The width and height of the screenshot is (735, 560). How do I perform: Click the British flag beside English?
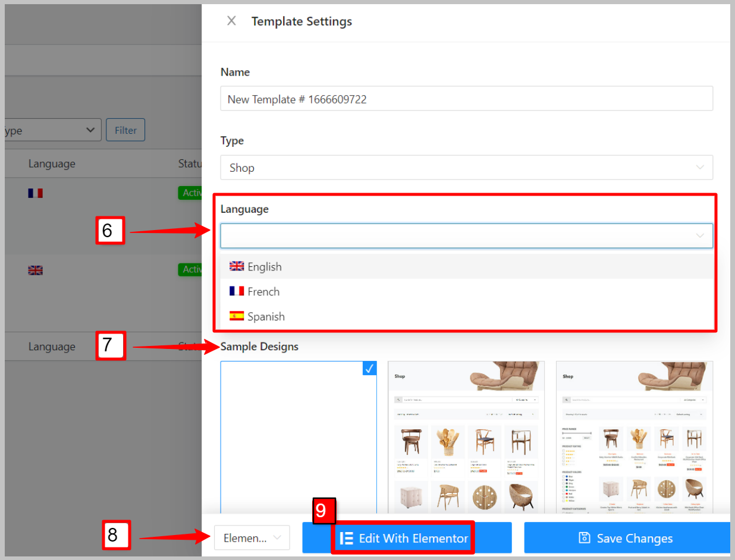tap(237, 266)
